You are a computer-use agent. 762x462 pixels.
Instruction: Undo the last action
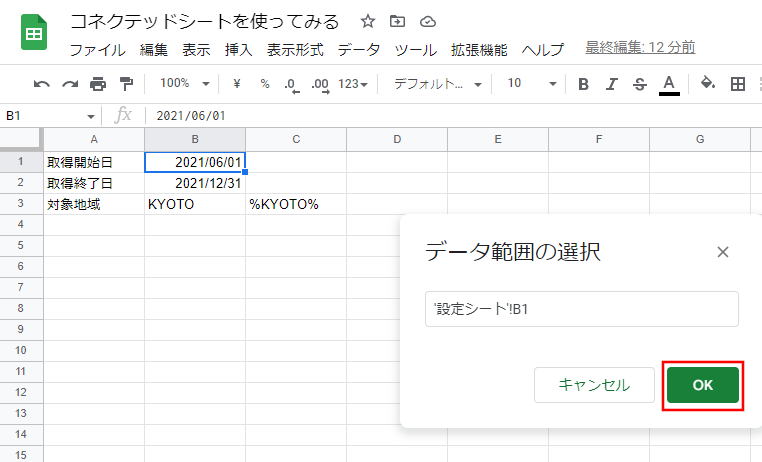(42, 84)
